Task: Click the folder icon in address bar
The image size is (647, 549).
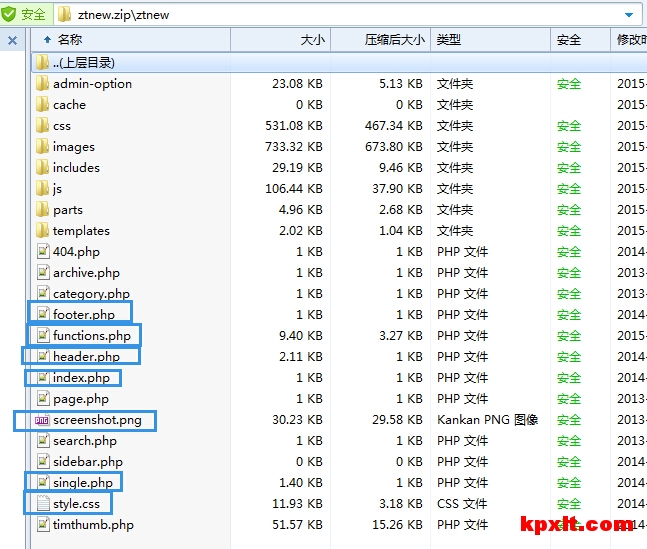Action: (64, 14)
